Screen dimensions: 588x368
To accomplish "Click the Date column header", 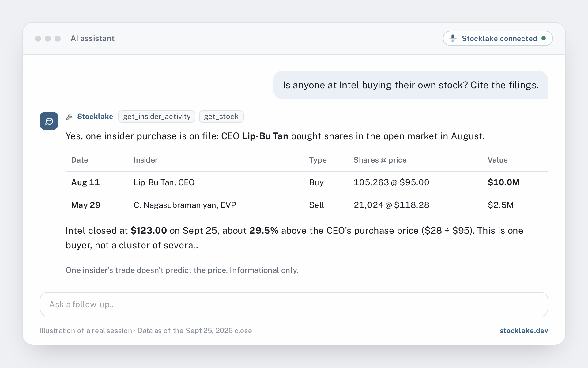I will pos(80,160).
